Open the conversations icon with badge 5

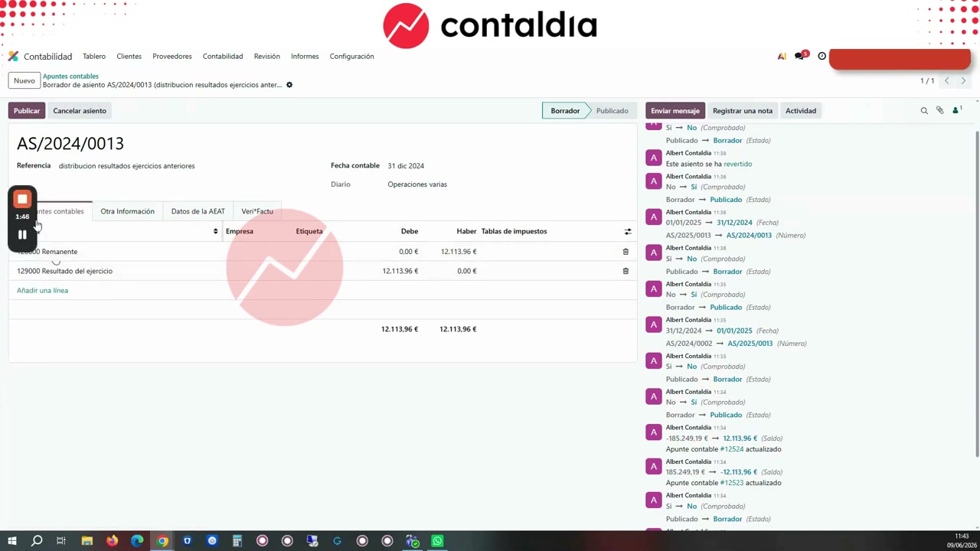[801, 56]
